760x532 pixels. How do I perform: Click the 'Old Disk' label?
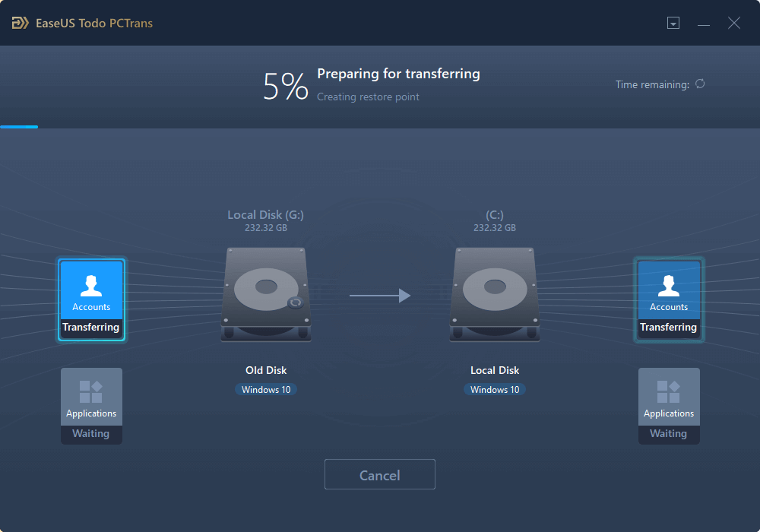pos(266,370)
